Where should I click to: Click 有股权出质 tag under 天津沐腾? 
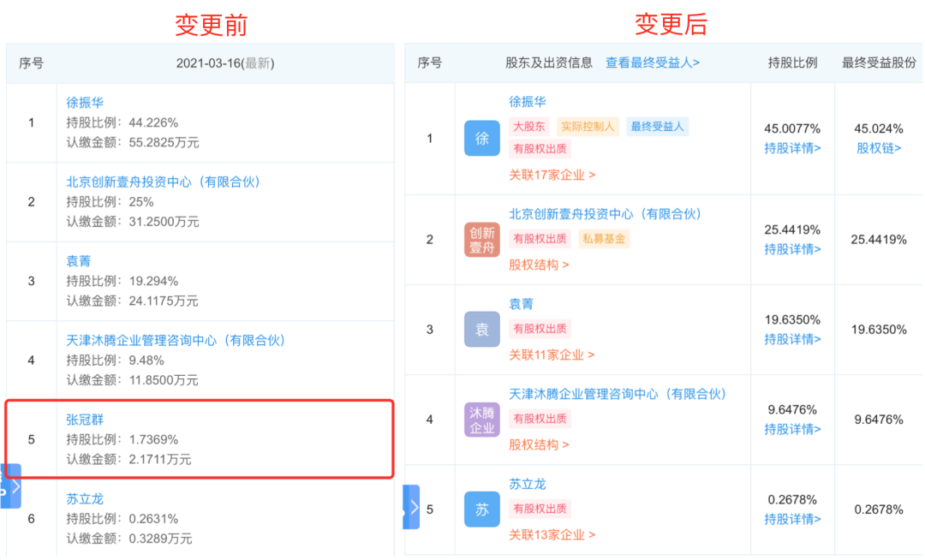(540, 419)
